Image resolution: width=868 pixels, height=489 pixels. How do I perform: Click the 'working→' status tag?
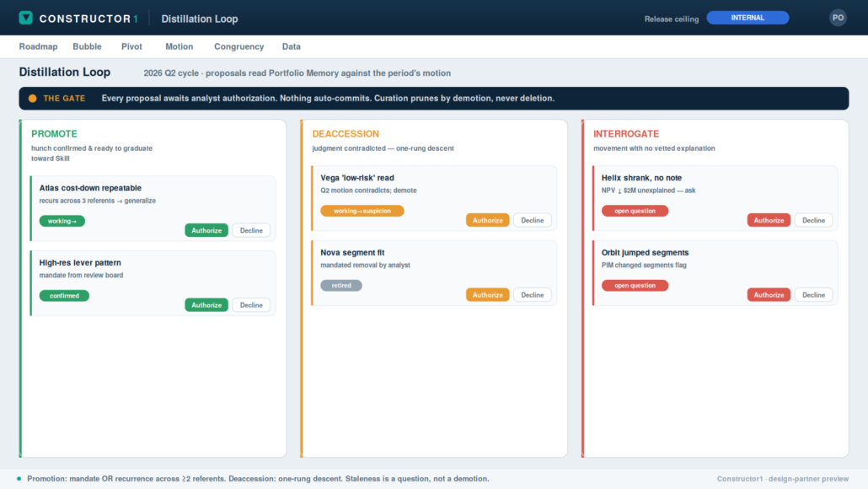(62, 221)
